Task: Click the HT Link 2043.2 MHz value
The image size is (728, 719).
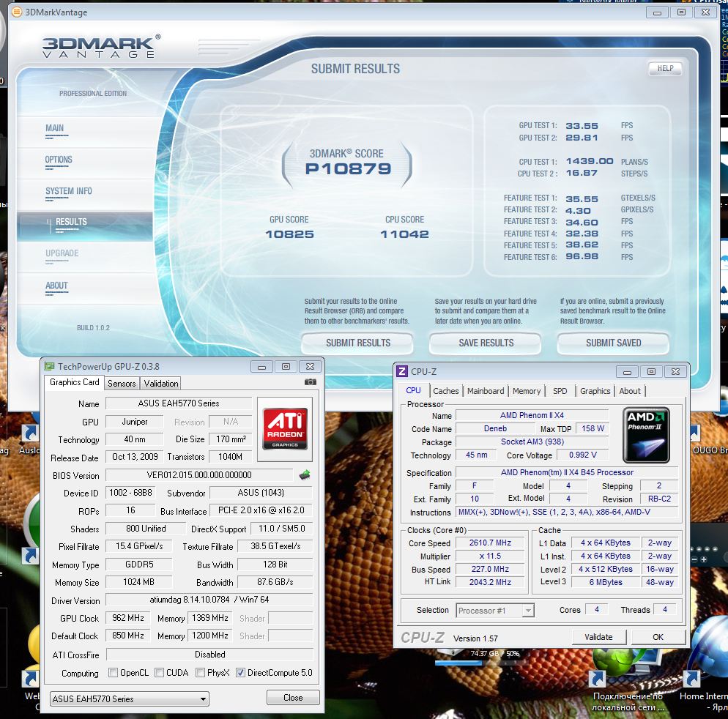Action: click(490, 581)
